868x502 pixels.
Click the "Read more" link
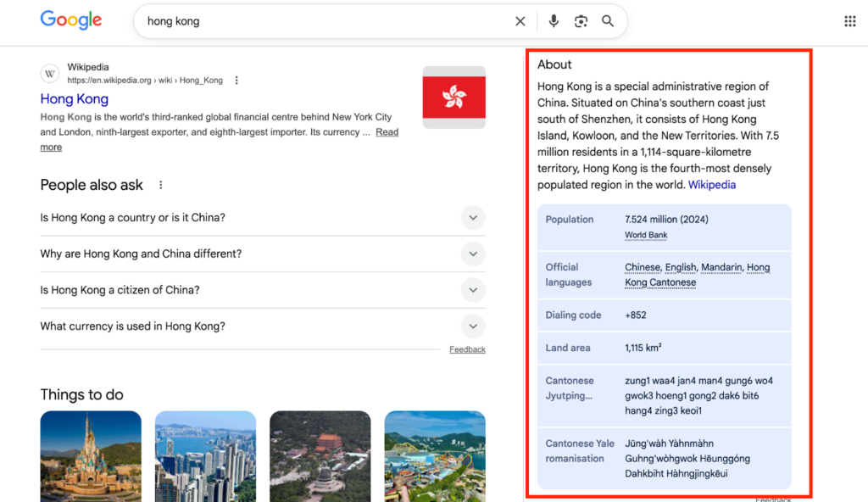point(387,131)
